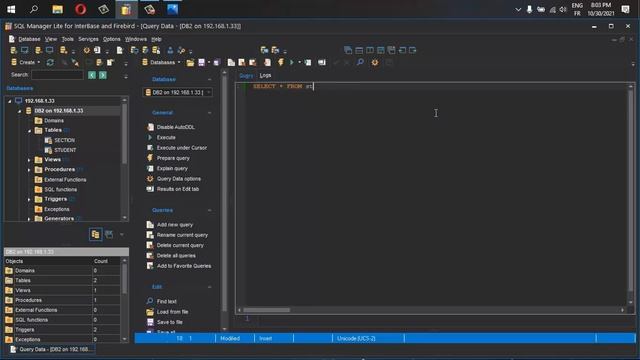Open the View menu
This screenshot has width=640, height=360.
[x=51, y=39]
